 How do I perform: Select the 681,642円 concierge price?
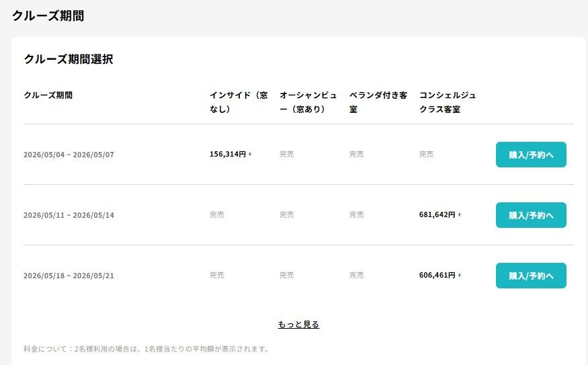(440, 214)
